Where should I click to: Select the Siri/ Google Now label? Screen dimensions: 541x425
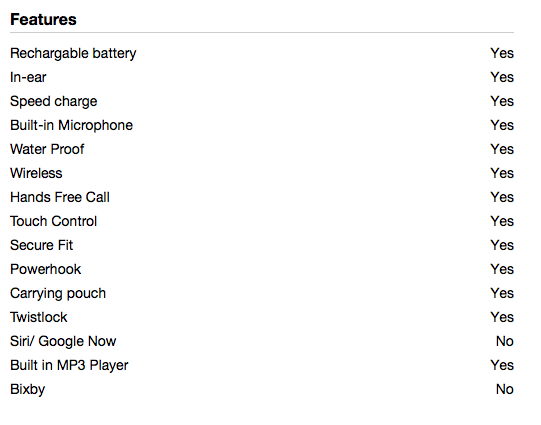(63, 342)
